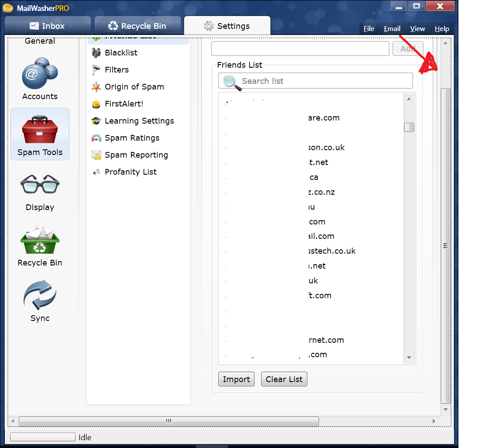Click the Filters funnel icon

pyautogui.click(x=96, y=69)
